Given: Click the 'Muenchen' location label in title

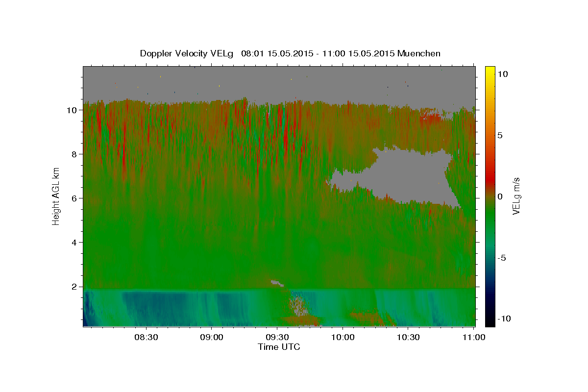Looking at the screenshot, I should tap(419, 53).
